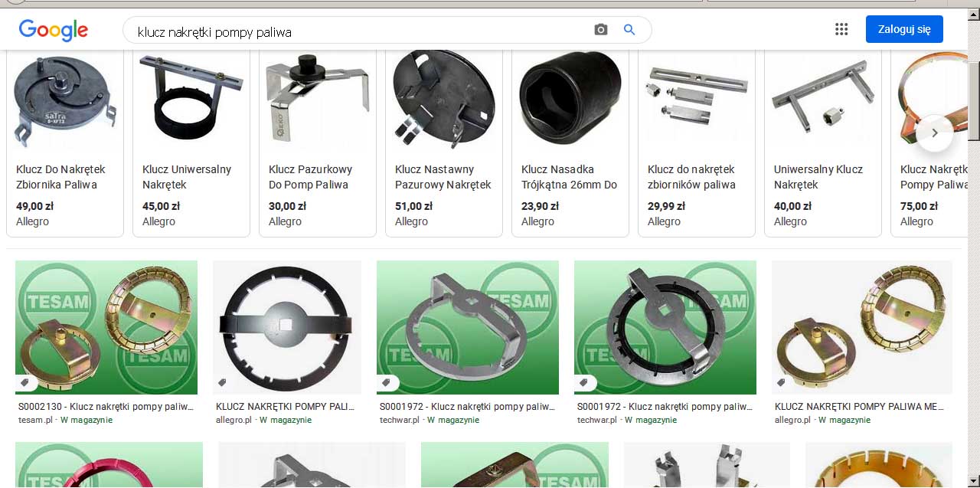The width and height of the screenshot is (980, 488).
Task: Show next products with carousel arrow
Action: point(934,133)
